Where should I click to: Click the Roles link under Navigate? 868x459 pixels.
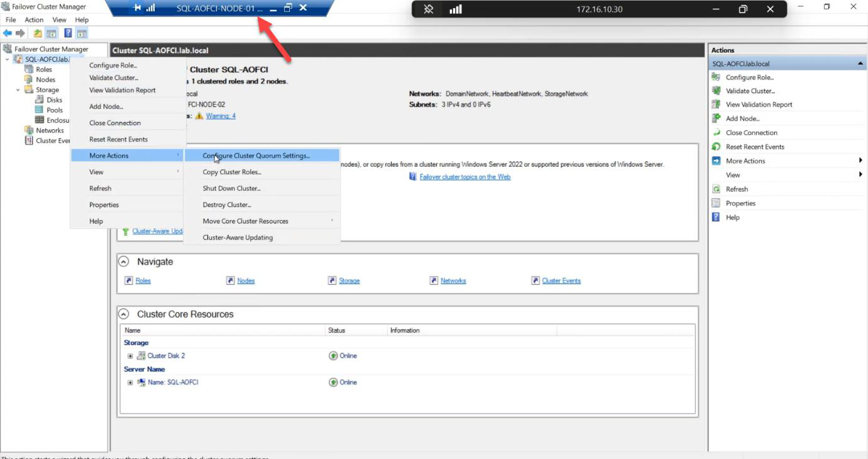point(143,280)
